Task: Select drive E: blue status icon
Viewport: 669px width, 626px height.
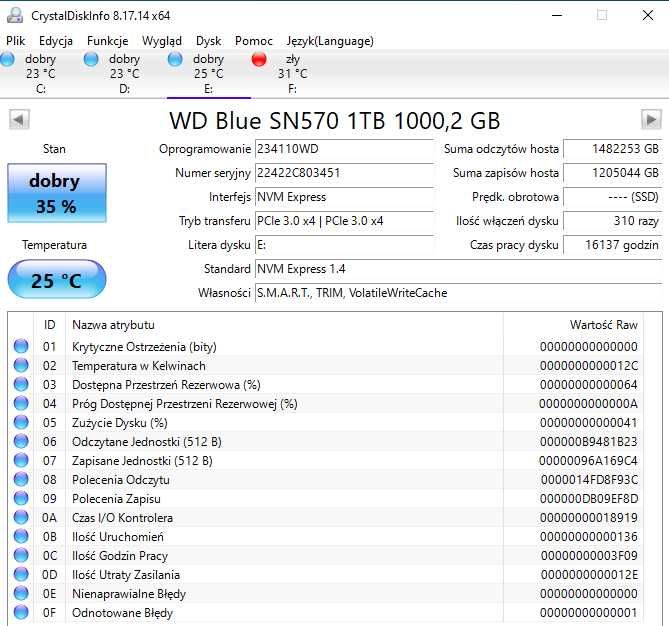Action: (175, 59)
